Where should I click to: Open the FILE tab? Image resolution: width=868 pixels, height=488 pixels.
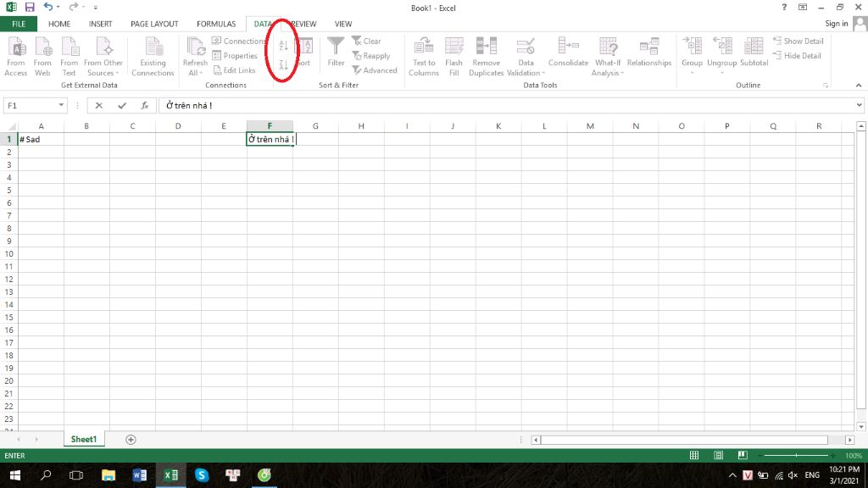tap(19, 24)
